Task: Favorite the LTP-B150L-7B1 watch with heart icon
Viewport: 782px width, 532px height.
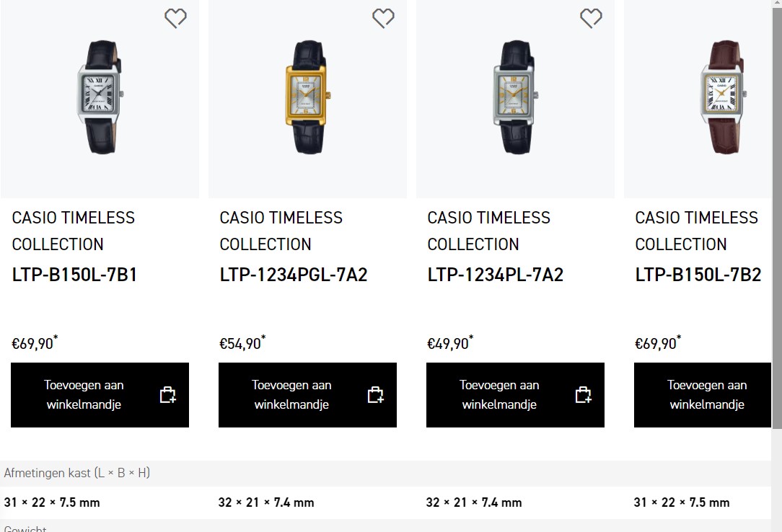Action: click(x=175, y=19)
